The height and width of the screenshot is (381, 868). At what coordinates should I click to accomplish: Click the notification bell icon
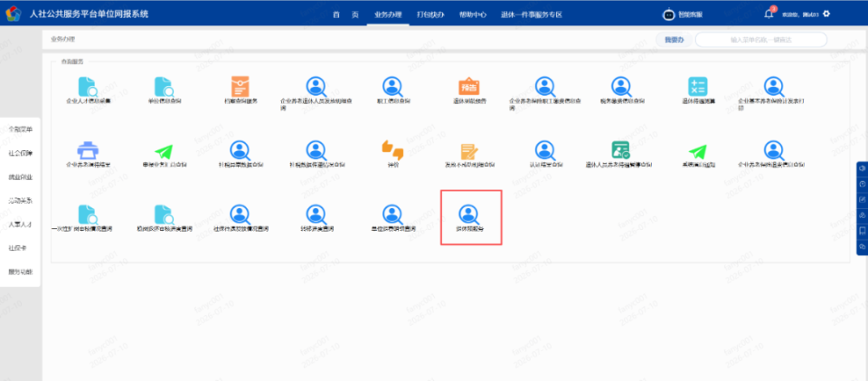(x=769, y=14)
